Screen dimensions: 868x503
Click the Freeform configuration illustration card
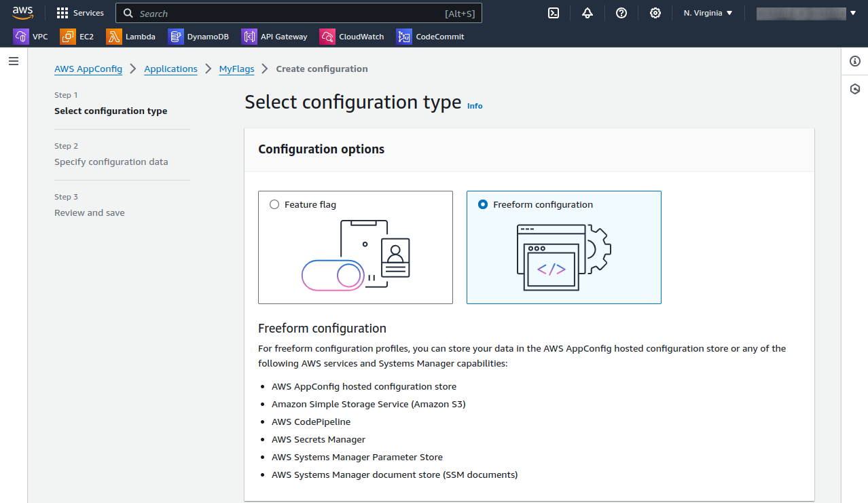[x=564, y=247]
